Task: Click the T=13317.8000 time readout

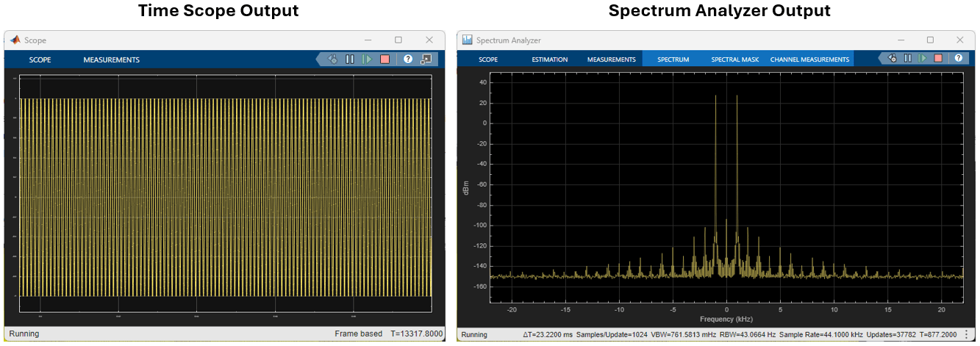Action: (x=416, y=334)
